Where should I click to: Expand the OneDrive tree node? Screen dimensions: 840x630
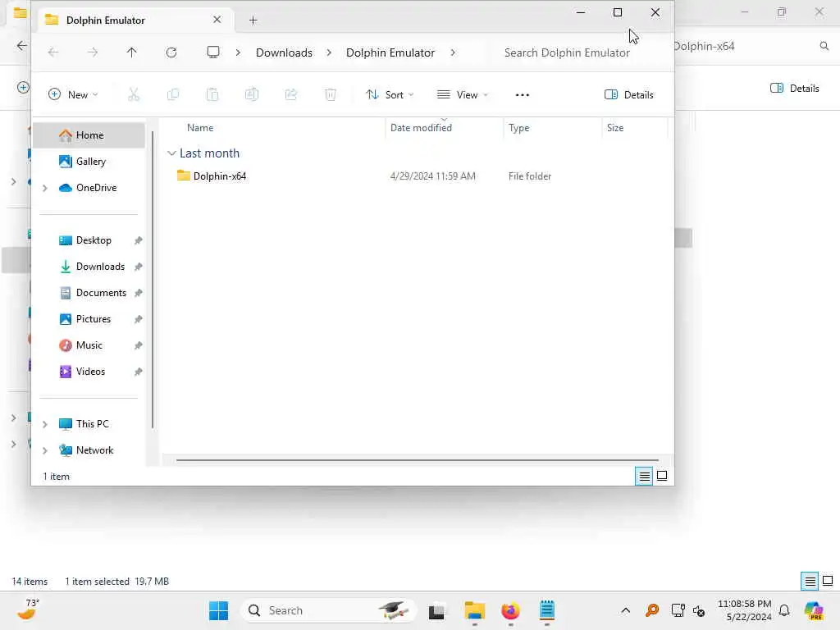[45, 188]
